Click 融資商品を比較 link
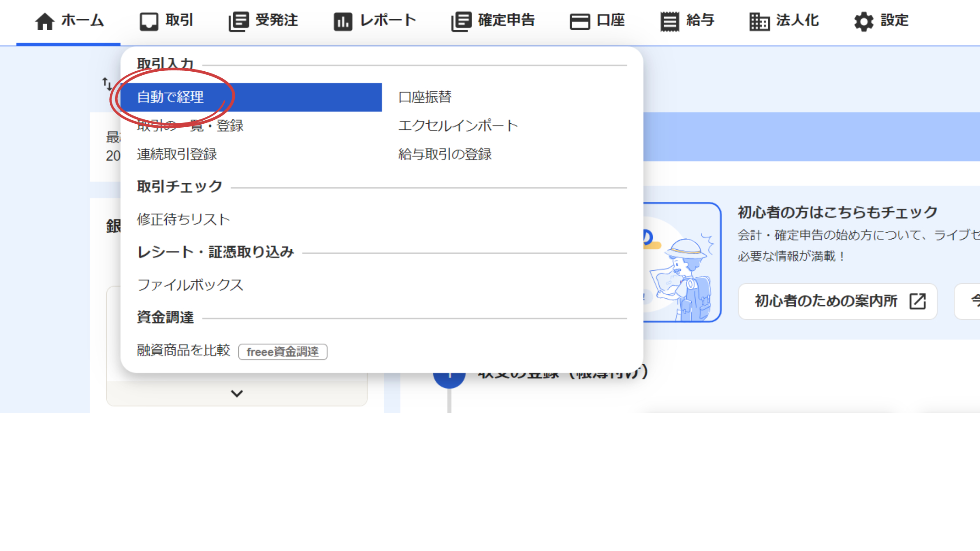The width and height of the screenshot is (980, 551). 183,350
